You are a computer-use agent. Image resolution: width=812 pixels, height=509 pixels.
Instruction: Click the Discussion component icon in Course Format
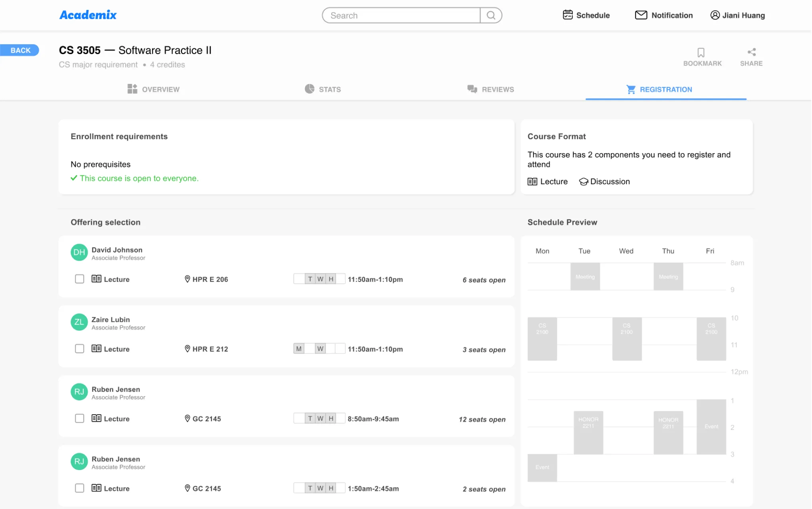(583, 181)
